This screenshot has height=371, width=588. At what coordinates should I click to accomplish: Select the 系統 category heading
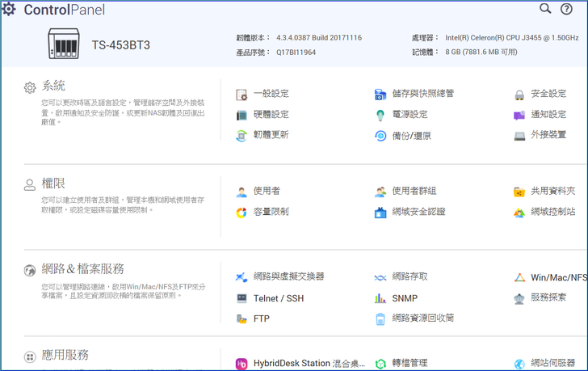point(53,86)
